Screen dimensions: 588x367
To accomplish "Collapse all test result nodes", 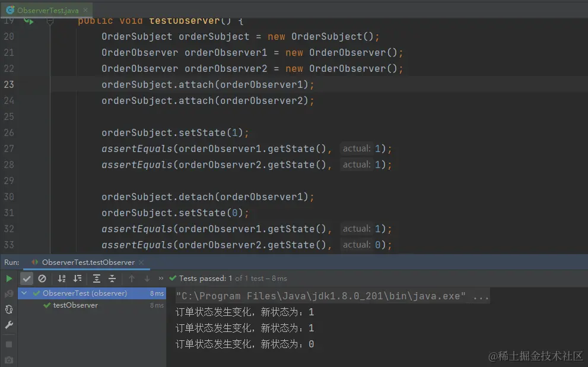I will (x=112, y=279).
